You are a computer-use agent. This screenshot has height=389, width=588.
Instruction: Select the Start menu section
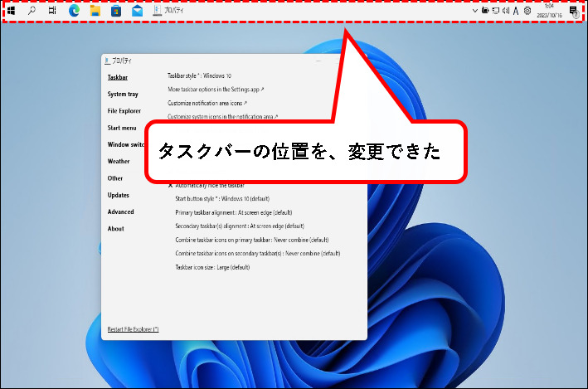click(122, 128)
